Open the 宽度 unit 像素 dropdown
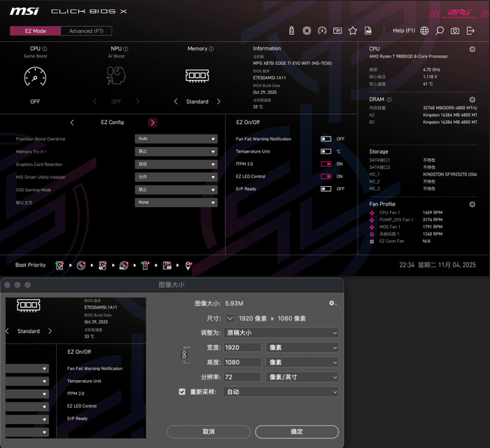The image size is (490, 448). 302,347
